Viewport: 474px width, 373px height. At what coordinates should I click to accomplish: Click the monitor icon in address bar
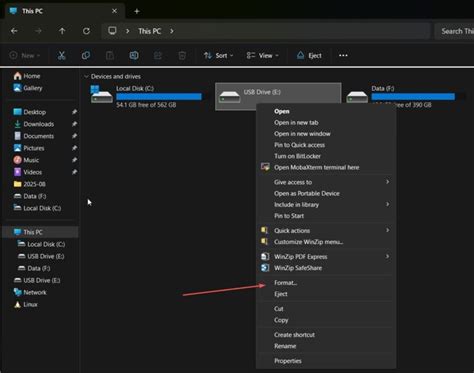pos(112,31)
